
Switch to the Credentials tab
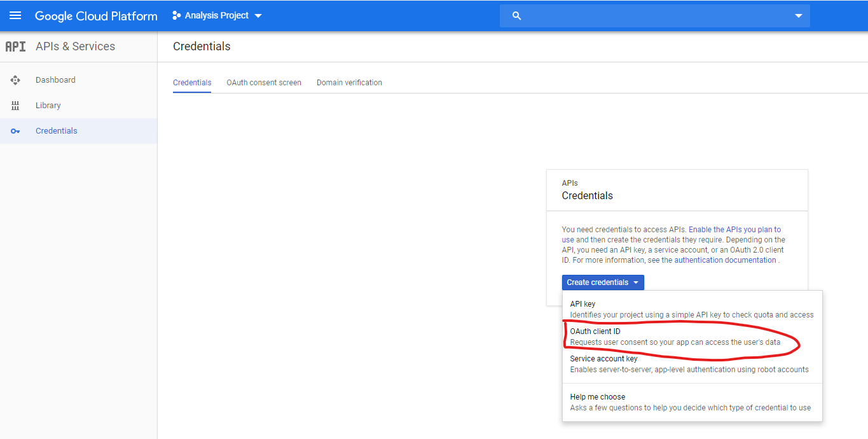(x=192, y=83)
